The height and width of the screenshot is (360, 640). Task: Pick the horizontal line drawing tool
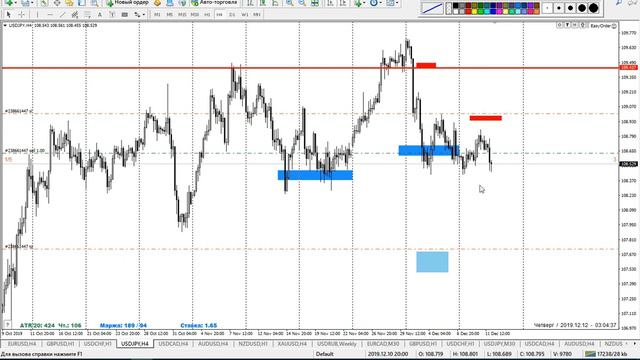point(50,15)
